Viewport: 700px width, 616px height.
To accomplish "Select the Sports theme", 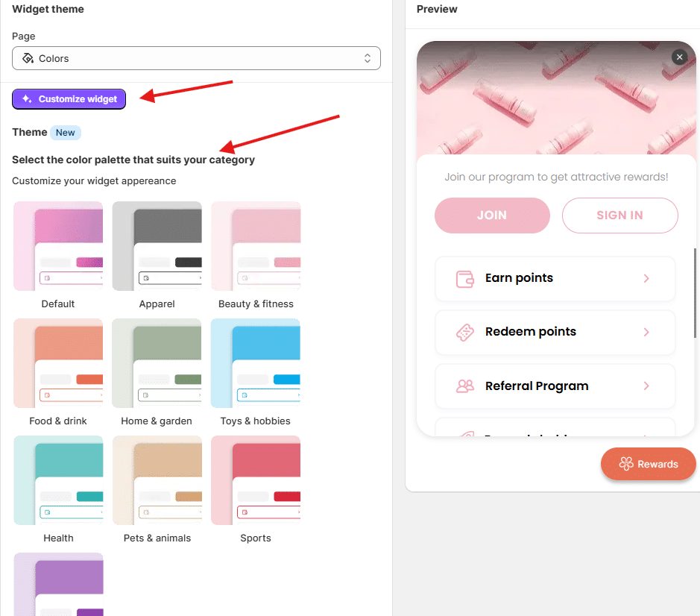I will 256,480.
